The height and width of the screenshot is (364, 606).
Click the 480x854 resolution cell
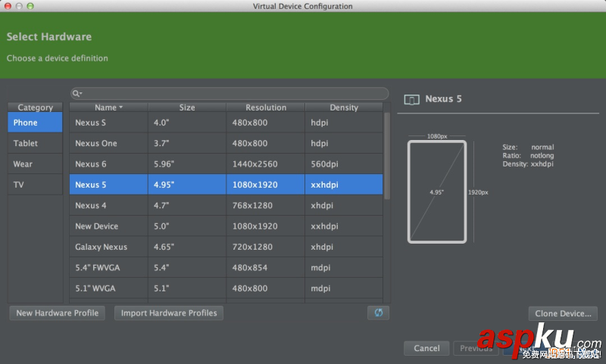266,267
